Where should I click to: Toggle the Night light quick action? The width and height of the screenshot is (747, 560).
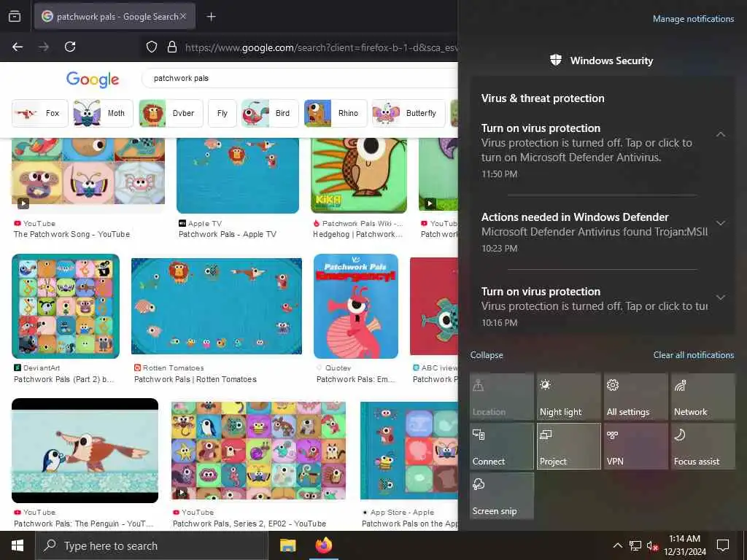click(569, 397)
